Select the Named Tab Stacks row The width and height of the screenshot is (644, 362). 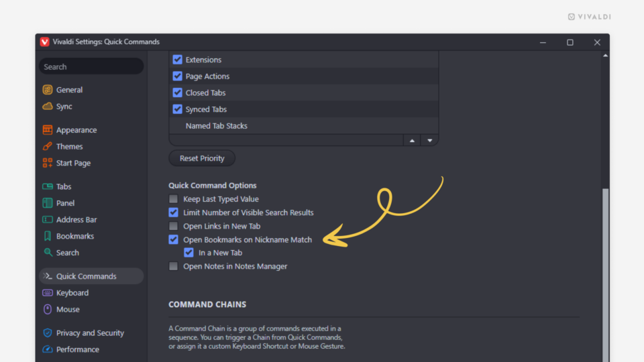(303, 126)
